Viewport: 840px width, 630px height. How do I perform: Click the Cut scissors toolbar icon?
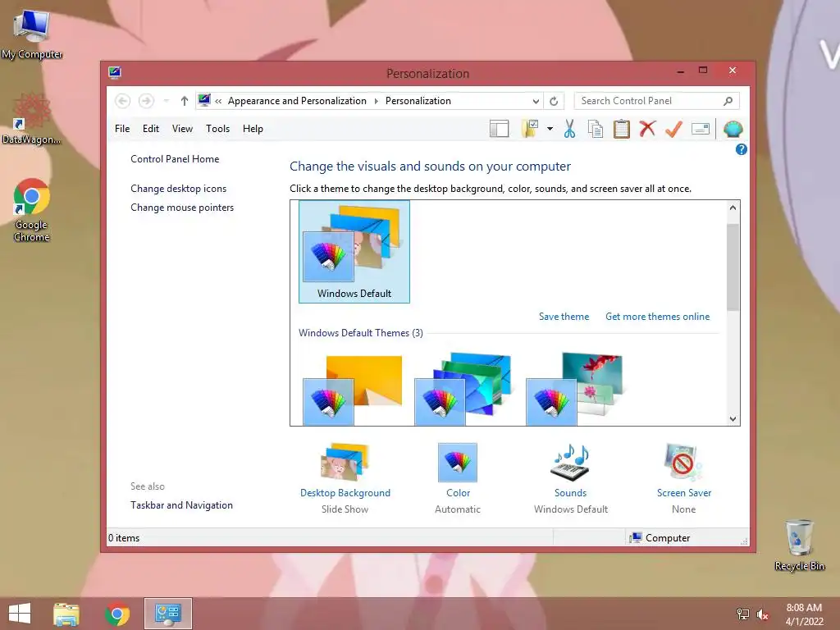[x=569, y=129]
